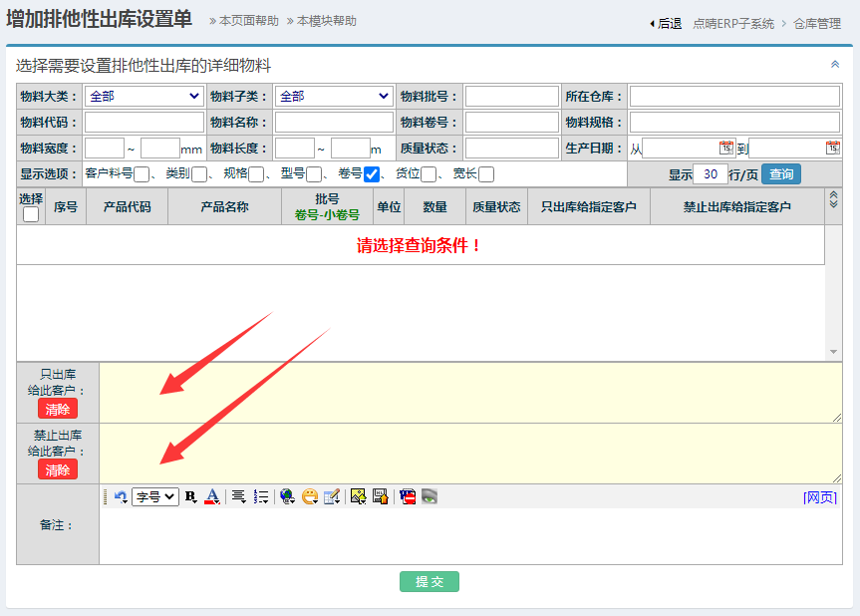Open the start production date calendar icon
The height and width of the screenshot is (616, 860).
tap(725, 148)
